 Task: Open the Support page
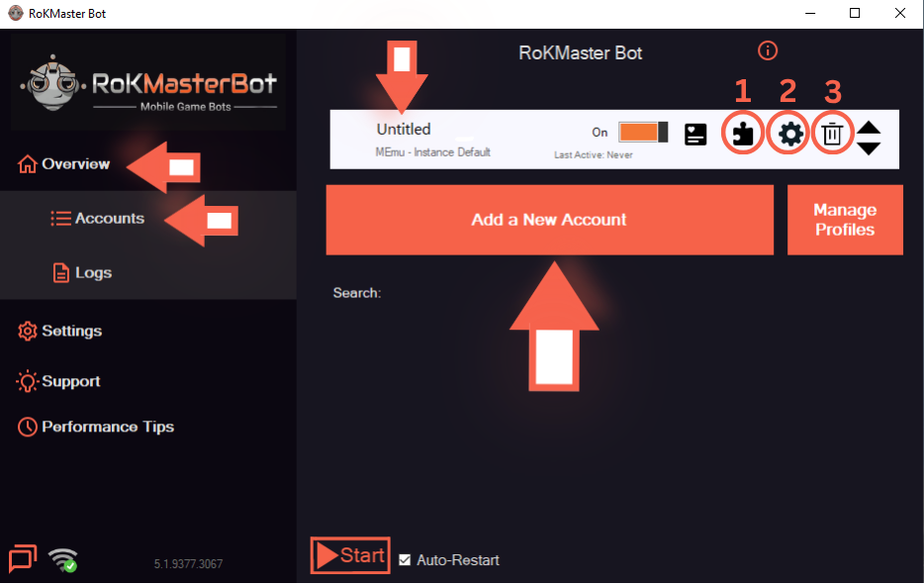58,381
